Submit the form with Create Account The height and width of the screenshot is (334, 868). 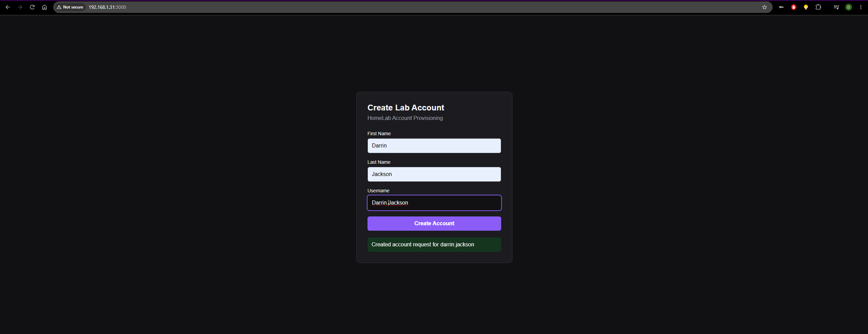pyautogui.click(x=434, y=224)
